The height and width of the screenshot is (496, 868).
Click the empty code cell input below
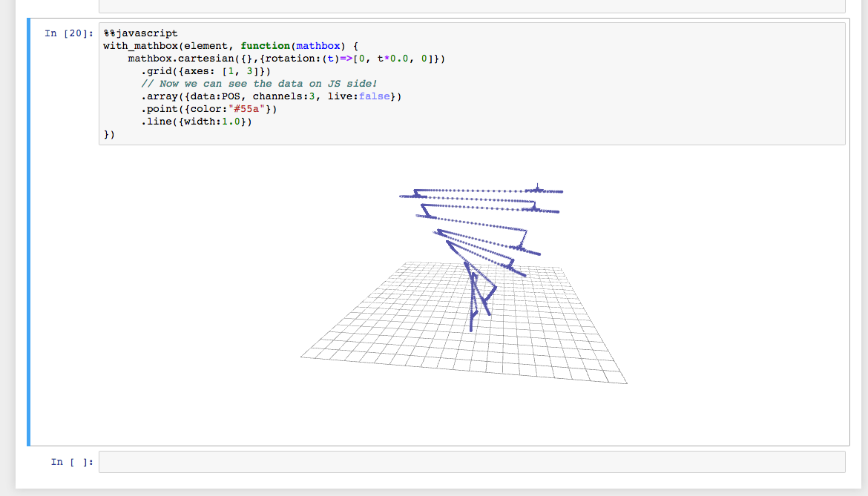(472, 462)
